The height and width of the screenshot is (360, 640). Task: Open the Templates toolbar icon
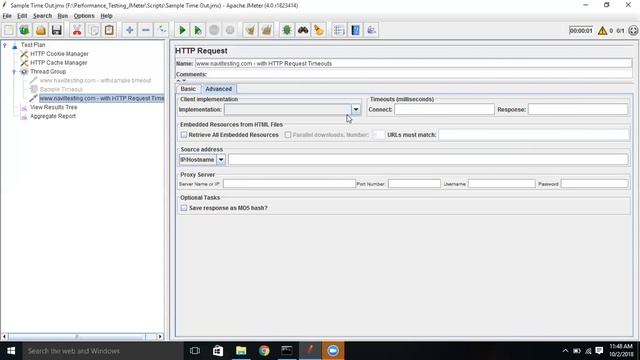[24, 30]
